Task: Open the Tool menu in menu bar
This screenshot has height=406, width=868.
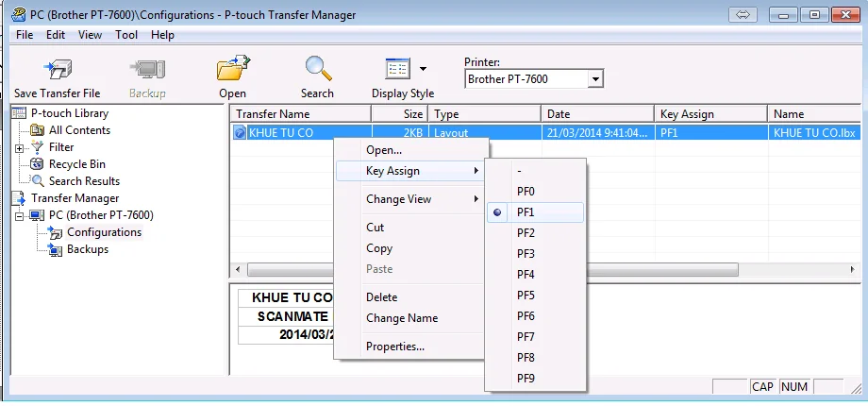Action: point(126,35)
